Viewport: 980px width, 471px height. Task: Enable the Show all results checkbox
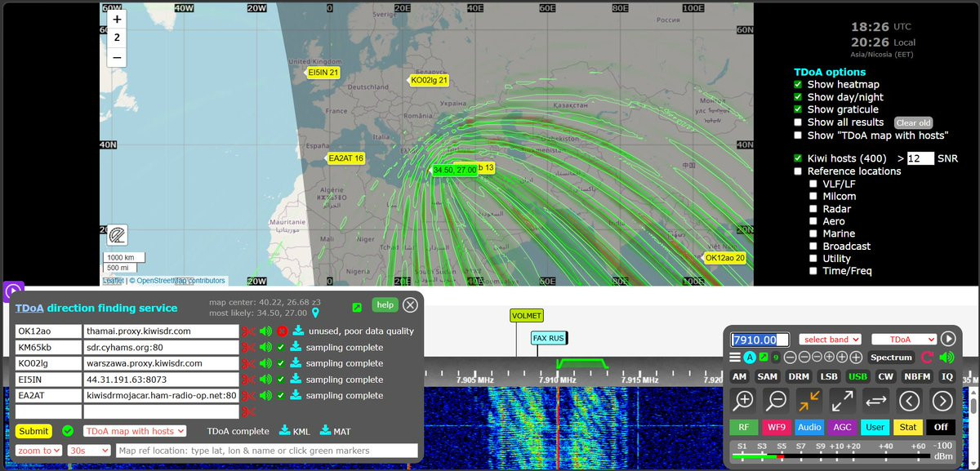(x=799, y=122)
